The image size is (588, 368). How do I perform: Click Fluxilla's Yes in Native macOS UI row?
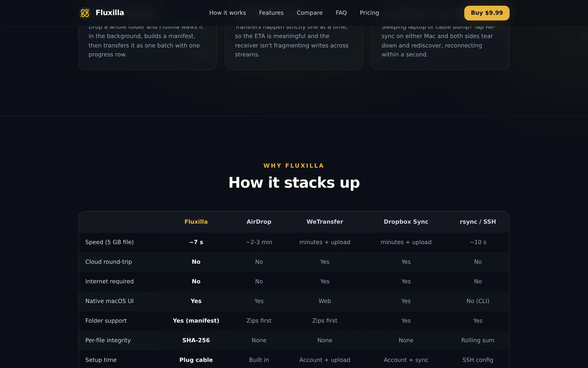[x=196, y=301]
